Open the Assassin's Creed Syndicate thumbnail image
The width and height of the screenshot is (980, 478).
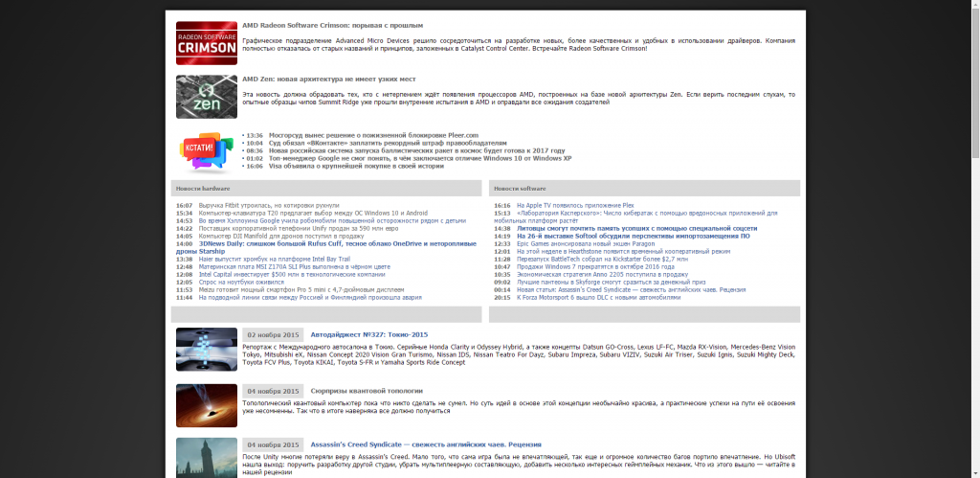click(x=207, y=457)
